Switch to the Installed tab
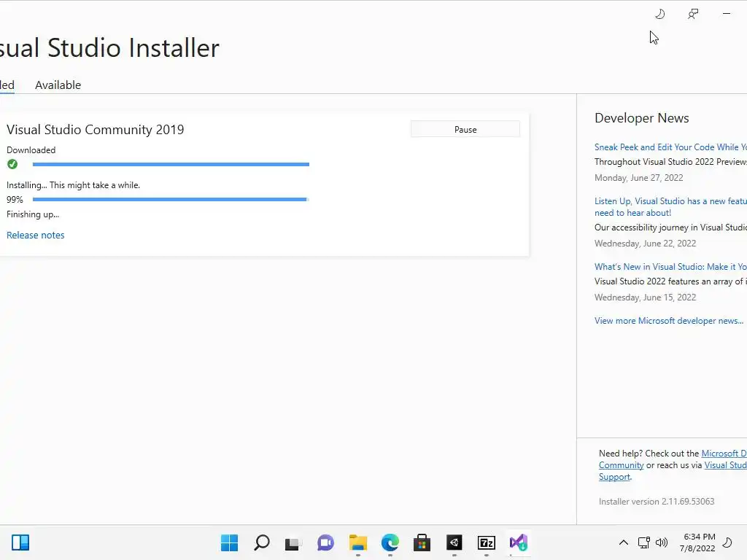The image size is (747, 560). (7, 85)
